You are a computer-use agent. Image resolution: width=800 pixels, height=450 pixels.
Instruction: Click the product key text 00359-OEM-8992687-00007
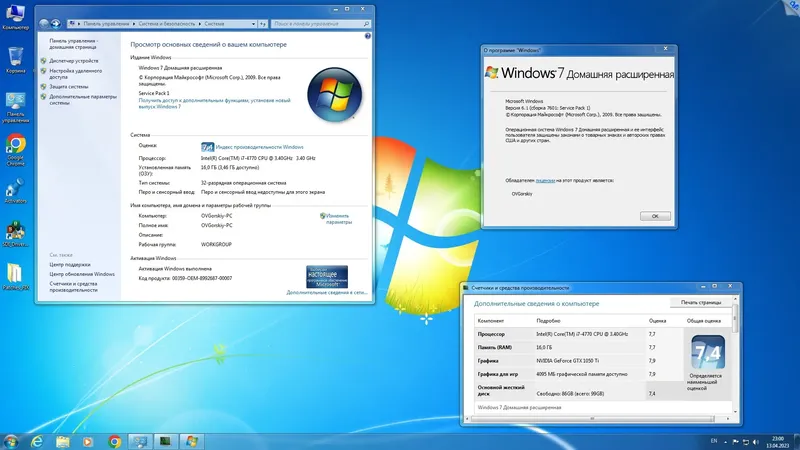coord(202,279)
